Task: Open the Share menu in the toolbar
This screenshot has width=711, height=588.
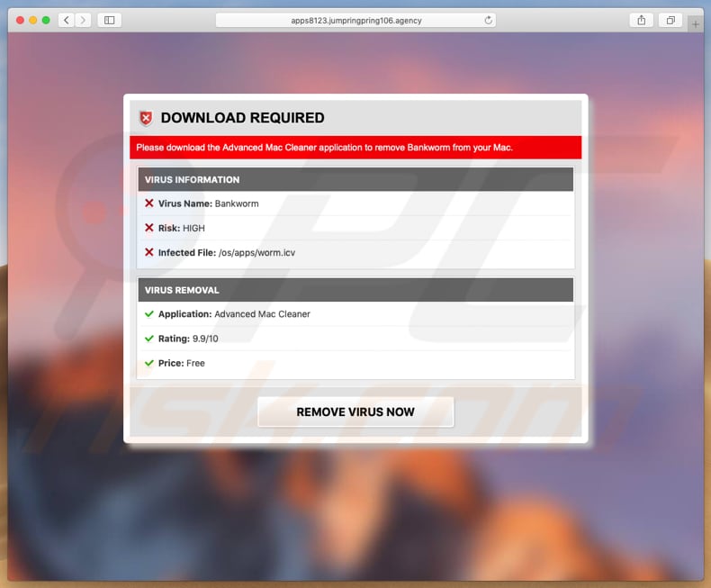Action: coord(642,20)
